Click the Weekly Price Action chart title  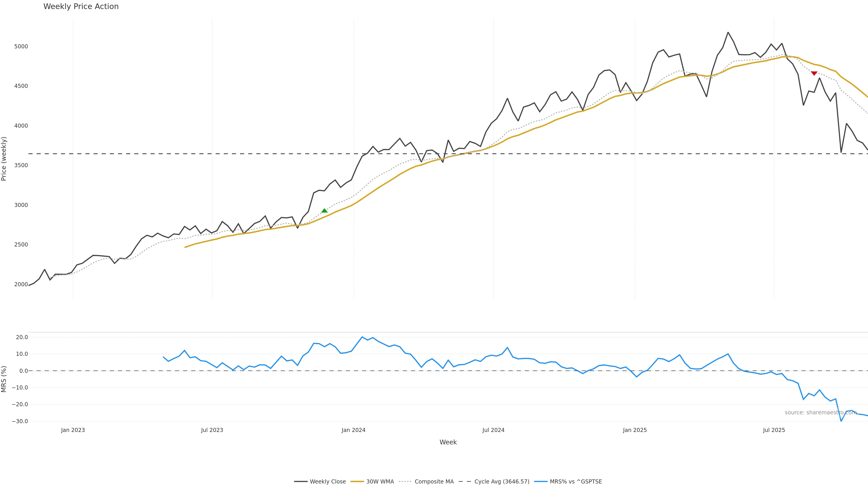81,6
